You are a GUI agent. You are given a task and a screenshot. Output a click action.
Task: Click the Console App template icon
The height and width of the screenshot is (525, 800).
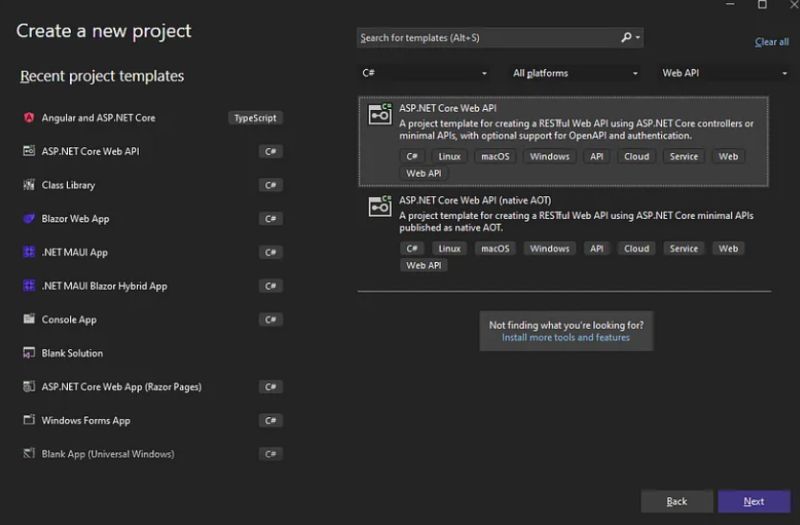(x=29, y=319)
